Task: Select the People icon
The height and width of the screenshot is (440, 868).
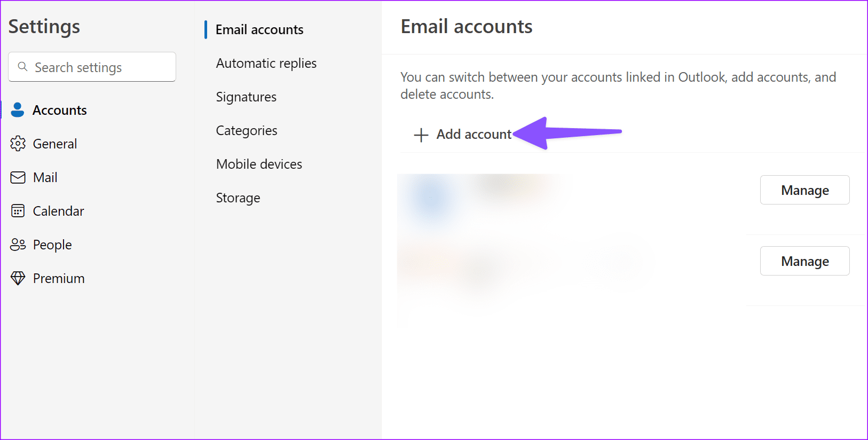Action: (18, 244)
